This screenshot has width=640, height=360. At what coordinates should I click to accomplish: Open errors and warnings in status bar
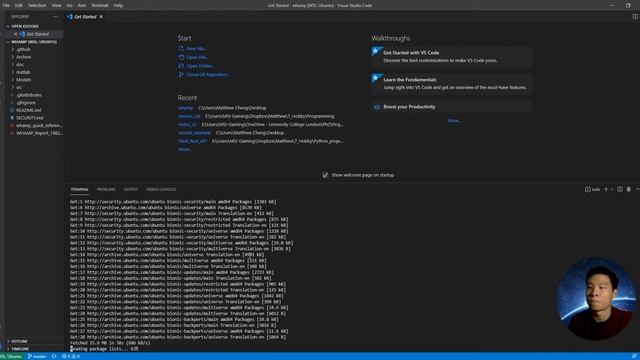(x=71, y=356)
